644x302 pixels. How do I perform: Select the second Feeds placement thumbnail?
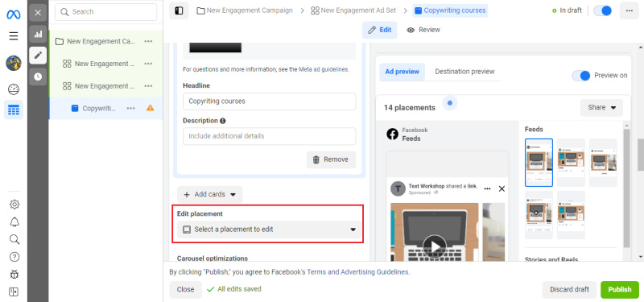pyautogui.click(x=571, y=163)
